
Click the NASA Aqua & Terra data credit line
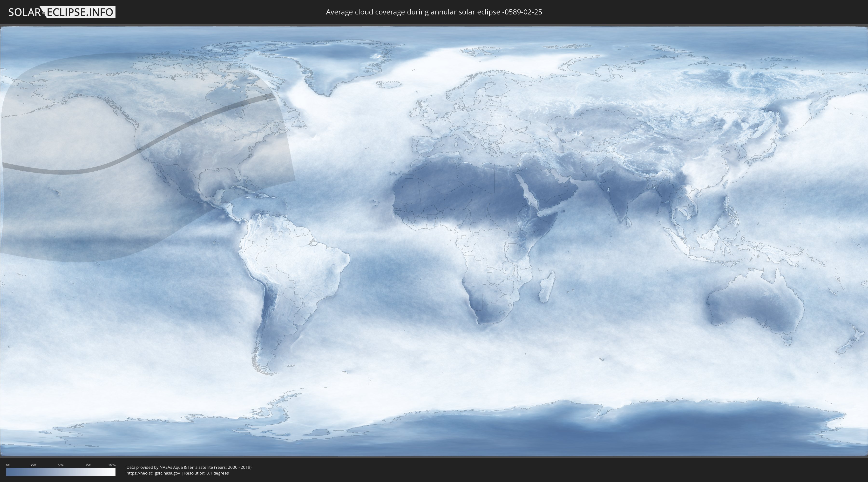[189, 467]
